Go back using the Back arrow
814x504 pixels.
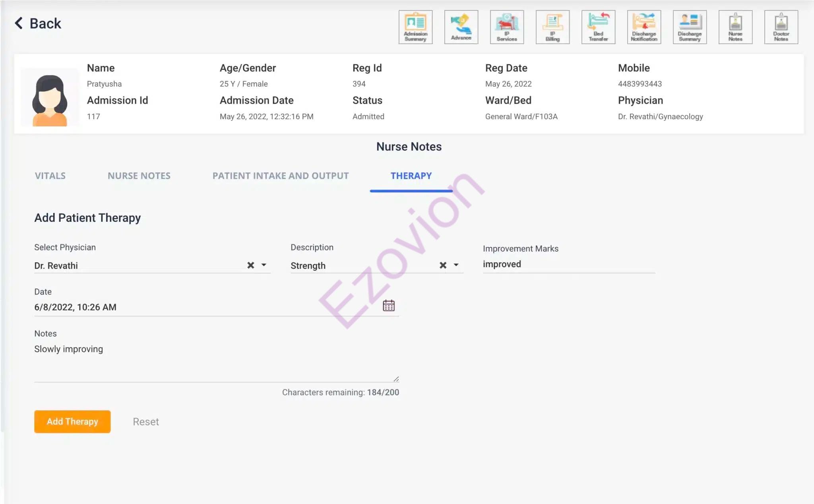(x=38, y=23)
